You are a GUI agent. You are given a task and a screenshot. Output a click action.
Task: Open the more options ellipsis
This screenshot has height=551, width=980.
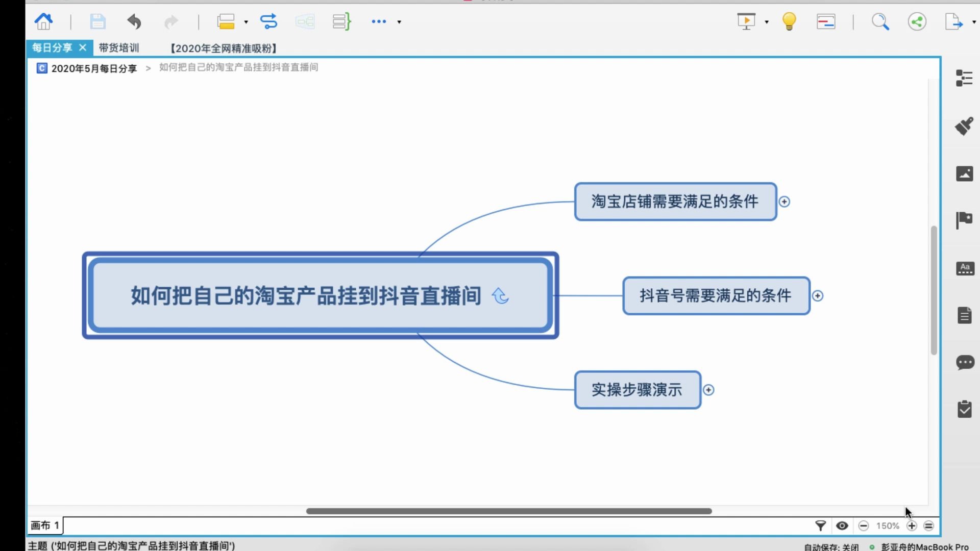(379, 21)
